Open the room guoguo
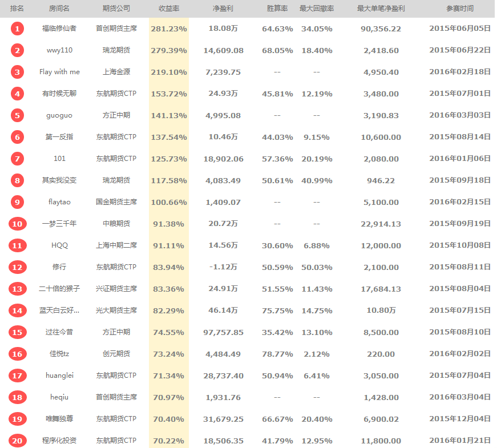This screenshot has height=448, width=497. (x=59, y=115)
